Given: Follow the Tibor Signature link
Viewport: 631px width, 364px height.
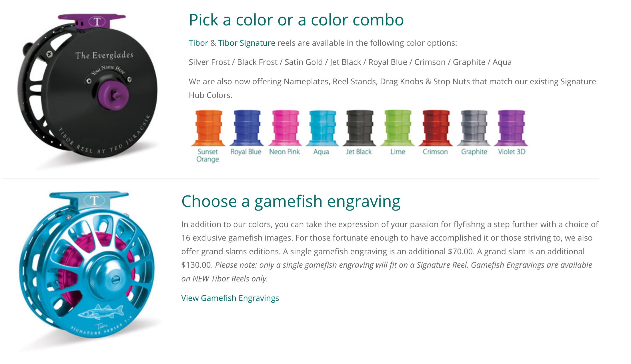Looking at the screenshot, I should point(247,43).
